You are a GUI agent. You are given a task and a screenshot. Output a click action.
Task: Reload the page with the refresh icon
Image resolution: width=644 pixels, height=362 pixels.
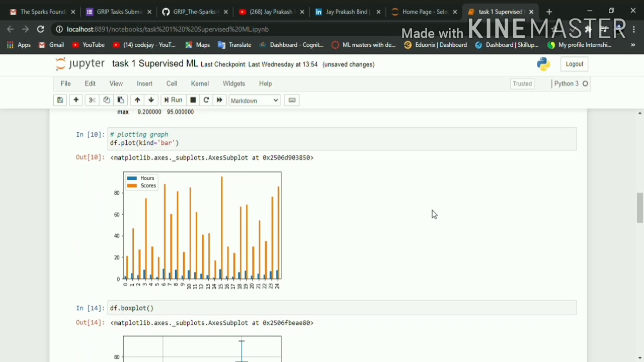coord(41,29)
